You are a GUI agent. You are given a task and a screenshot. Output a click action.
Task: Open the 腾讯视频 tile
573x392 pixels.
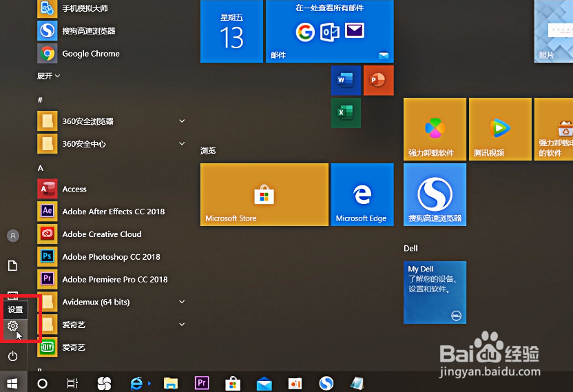tap(500, 129)
